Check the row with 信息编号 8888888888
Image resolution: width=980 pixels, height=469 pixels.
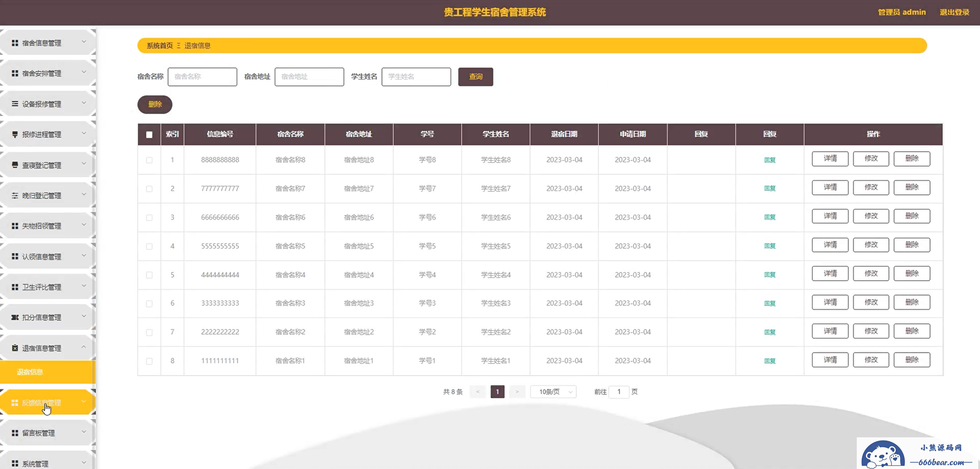pyautogui.click(x=149, y=160)
